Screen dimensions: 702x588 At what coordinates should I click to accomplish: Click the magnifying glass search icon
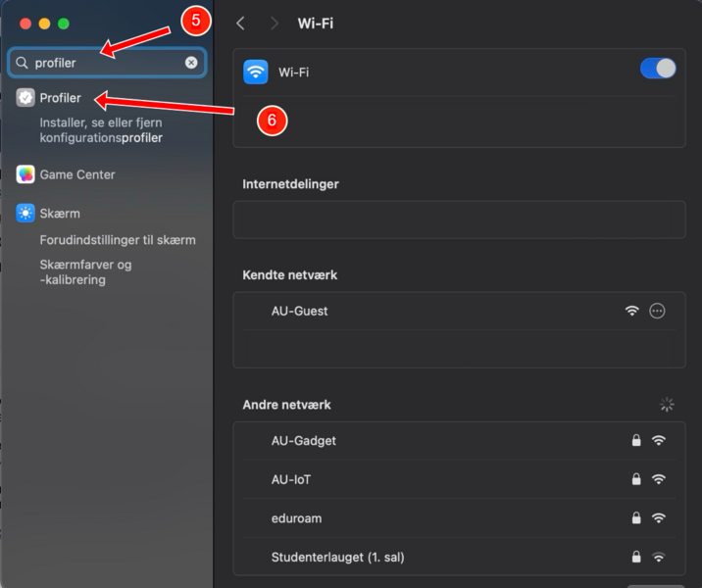[x=22, y=63]
